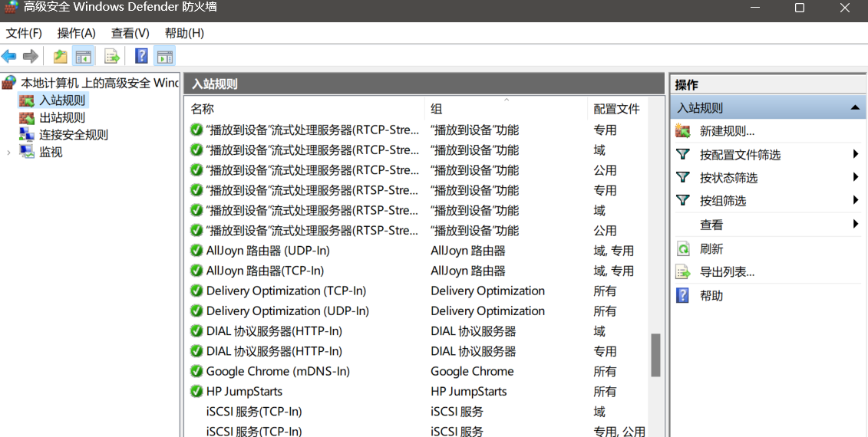
Task: Click the green check icon of Google Chrome (mDNS-In)
Action: [196, 371]
